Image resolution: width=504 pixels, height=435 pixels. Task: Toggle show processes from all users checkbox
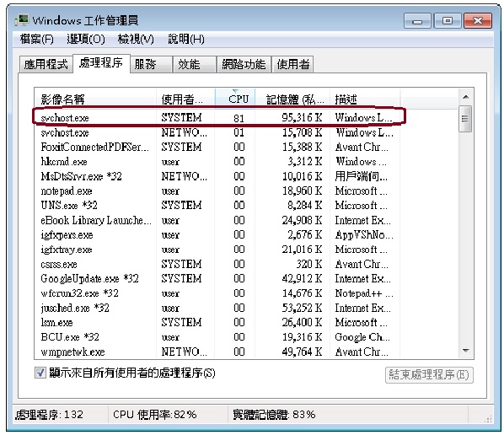tap(40, 373)
